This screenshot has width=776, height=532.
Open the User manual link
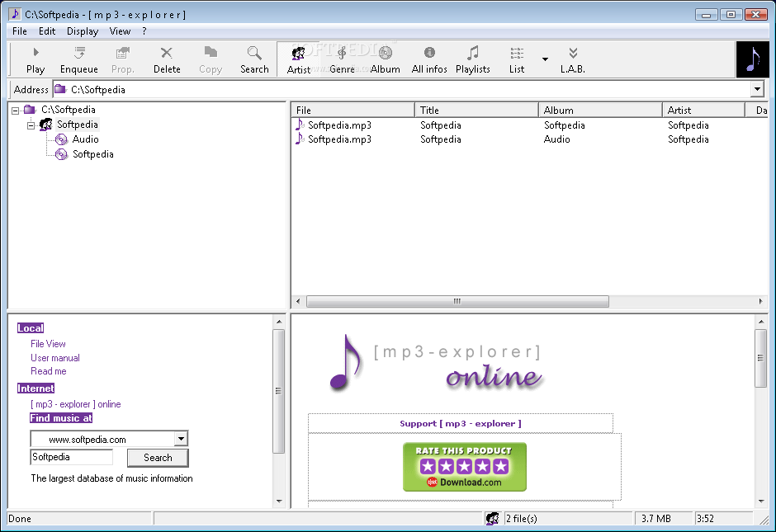tap(55, 357)
